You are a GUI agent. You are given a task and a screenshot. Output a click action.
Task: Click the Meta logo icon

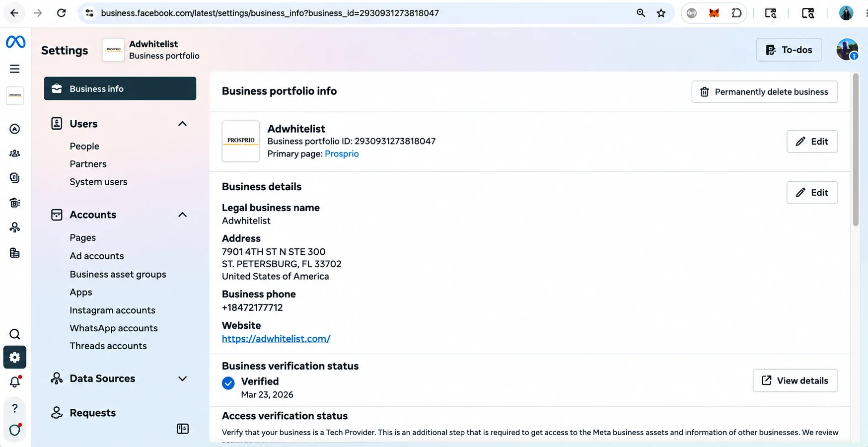tap(15, 42)
